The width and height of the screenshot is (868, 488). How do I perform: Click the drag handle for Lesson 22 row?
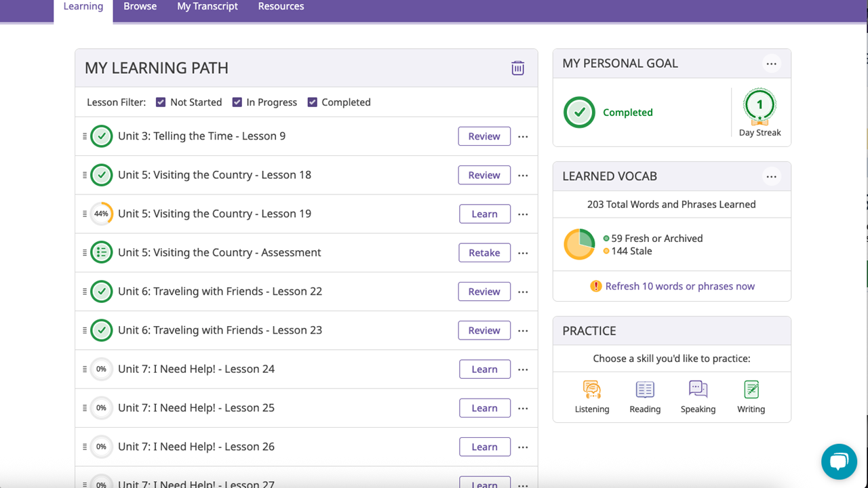85,291
